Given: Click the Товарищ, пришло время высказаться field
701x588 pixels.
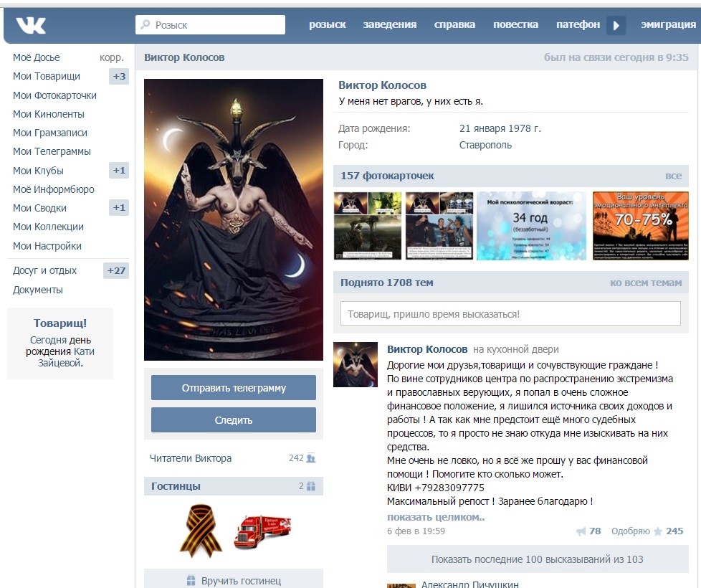Looking at the screenshot, I should point(510,313).
